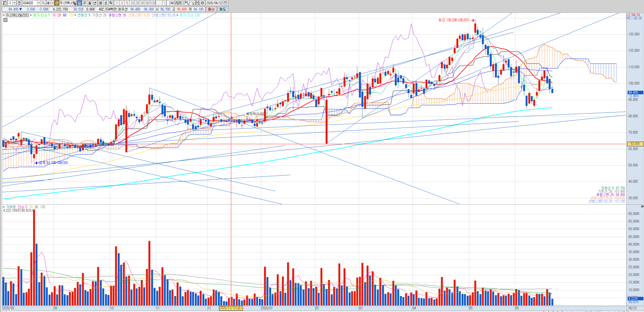Screen dimensions: 644x312
Task: Click the 30 interval button
Action: 143,3
